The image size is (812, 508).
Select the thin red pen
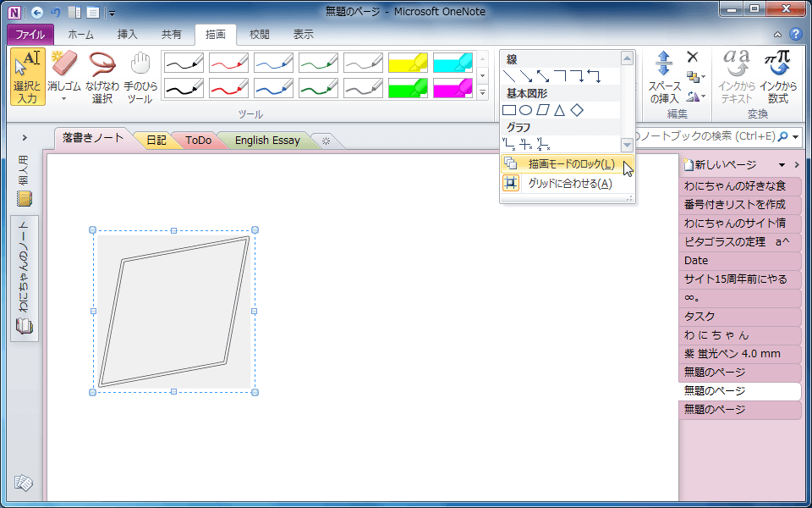coord(228,63)
